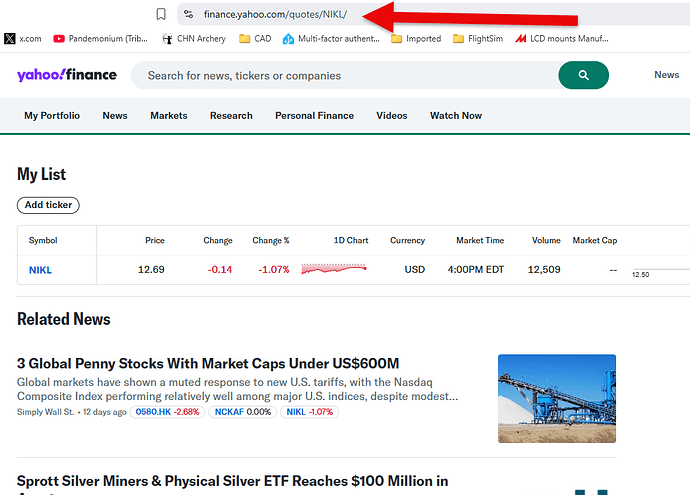Viewport: 690px width, 495px height.
Task: Open the Watch Now nav tab
Action: click(x=456, y=116)
